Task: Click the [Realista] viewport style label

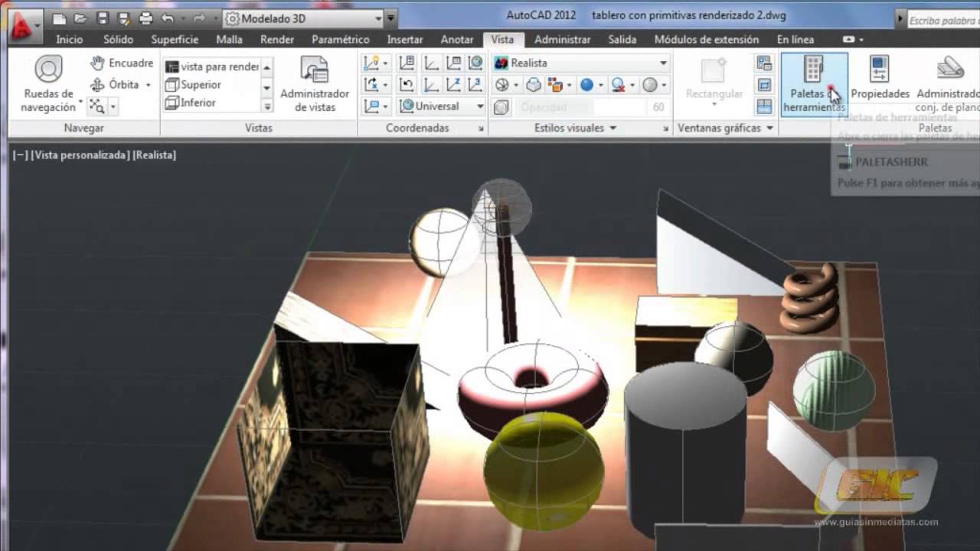Action: pyautogui.click(x=155, y=155)
